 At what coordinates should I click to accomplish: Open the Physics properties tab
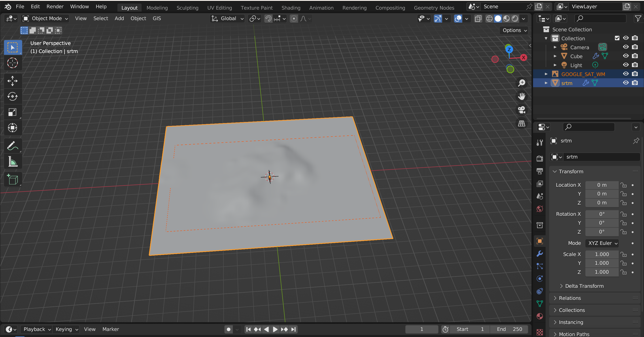(x=540, y=278)
